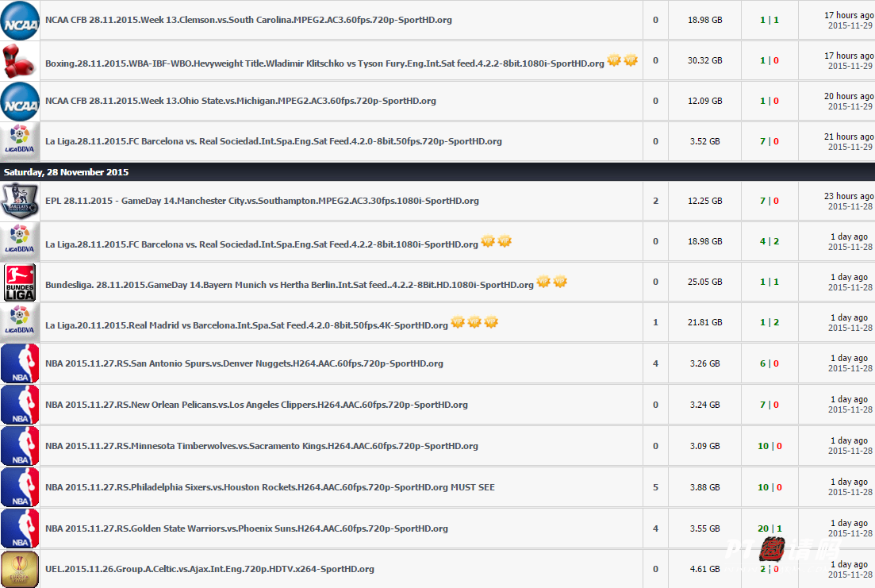
Task: Click the NBA logo for Timberwolves vs Kings
Action: (20, 446)
